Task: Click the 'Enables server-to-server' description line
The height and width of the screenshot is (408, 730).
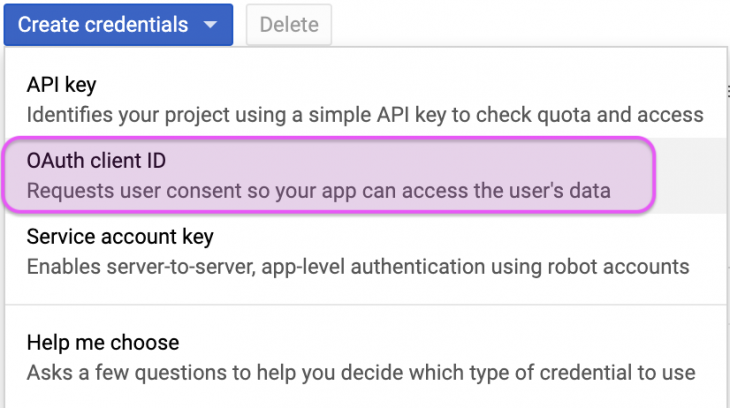Action: click(358, 267)
